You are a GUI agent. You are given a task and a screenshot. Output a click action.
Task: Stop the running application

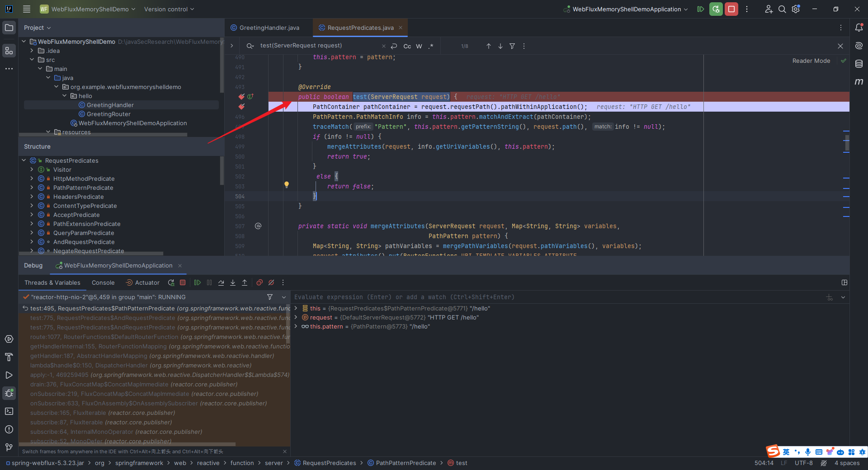[731, 9]
